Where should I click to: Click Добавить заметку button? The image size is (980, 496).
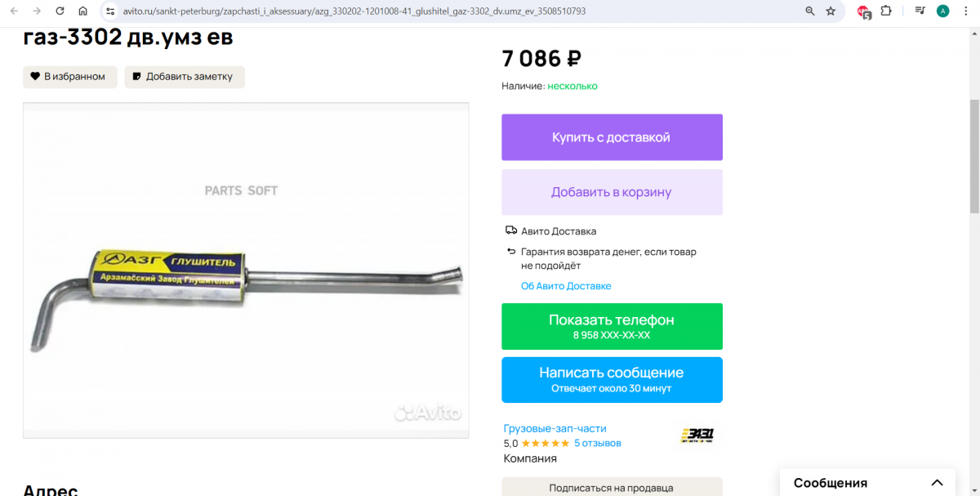pos(185,77)
